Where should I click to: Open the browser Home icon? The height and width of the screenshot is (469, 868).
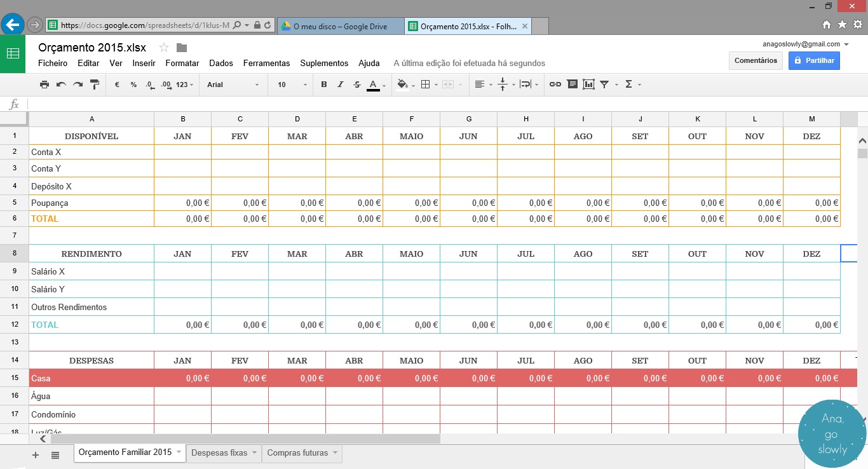pos(827,25)
